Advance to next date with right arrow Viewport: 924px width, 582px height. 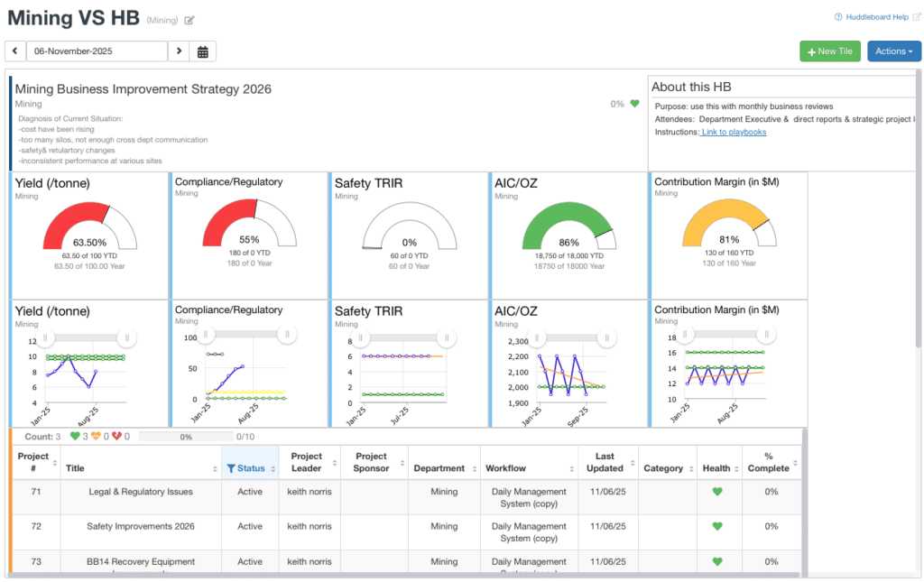pos(180,51)
